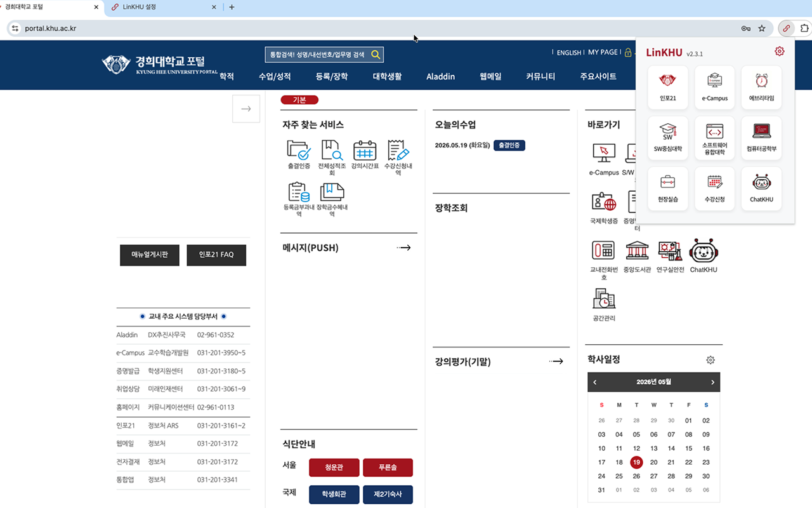Click the search magnifier icon
The height and width of the screenshot is (508, 812).
click(376, 55)
